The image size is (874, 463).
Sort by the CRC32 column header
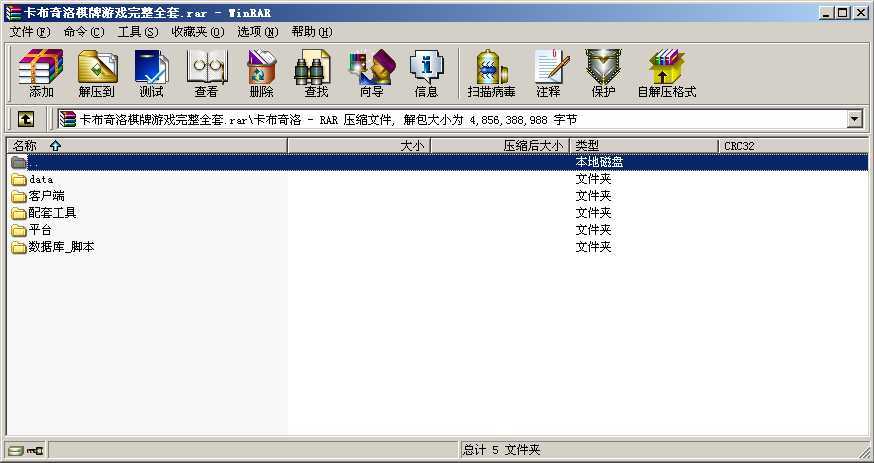coord(793,146)
